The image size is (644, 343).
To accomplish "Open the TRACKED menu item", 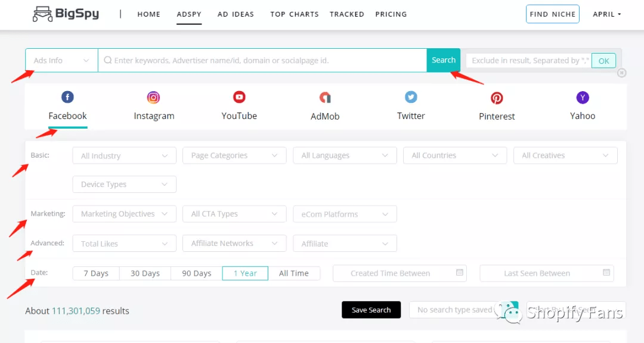I will click(x=347, y=14).
